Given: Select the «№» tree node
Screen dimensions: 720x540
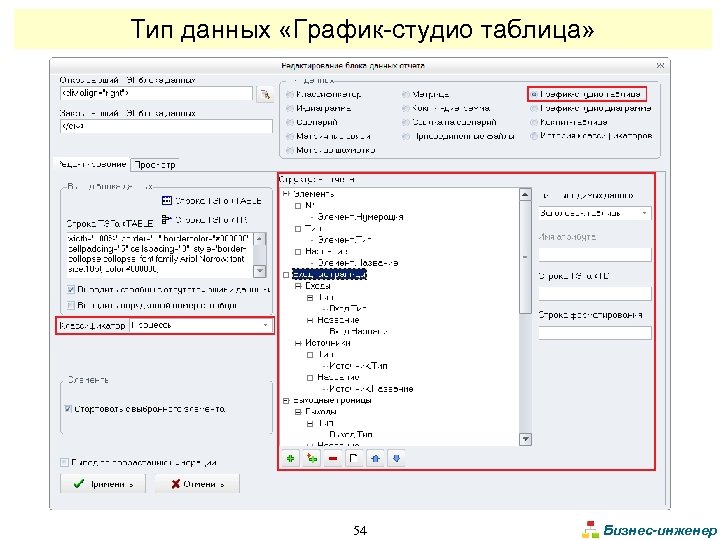Looking at the screenshot, I should tap(310, 206).
